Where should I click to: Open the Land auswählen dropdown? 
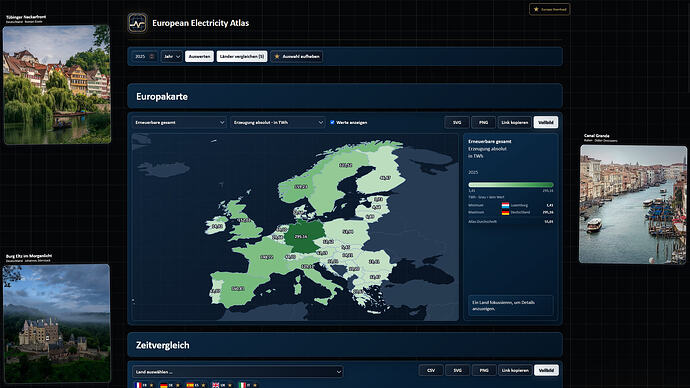238,372
